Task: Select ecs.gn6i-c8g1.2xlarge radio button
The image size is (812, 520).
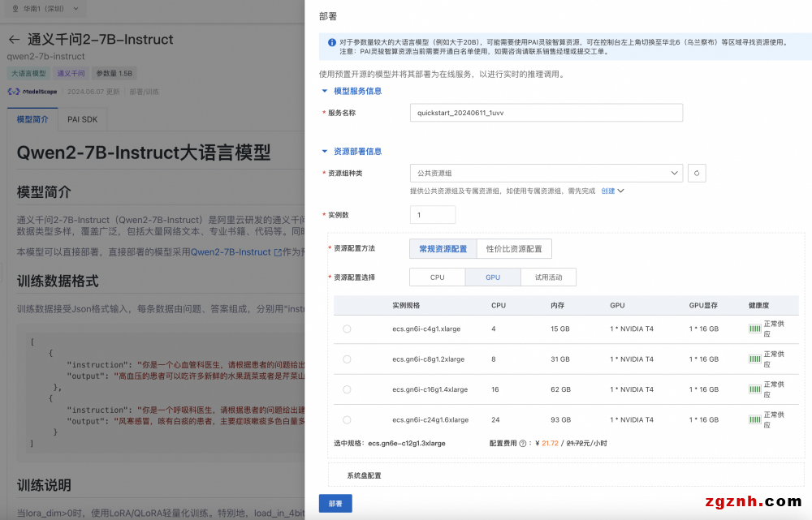Action: click(347, 359)
